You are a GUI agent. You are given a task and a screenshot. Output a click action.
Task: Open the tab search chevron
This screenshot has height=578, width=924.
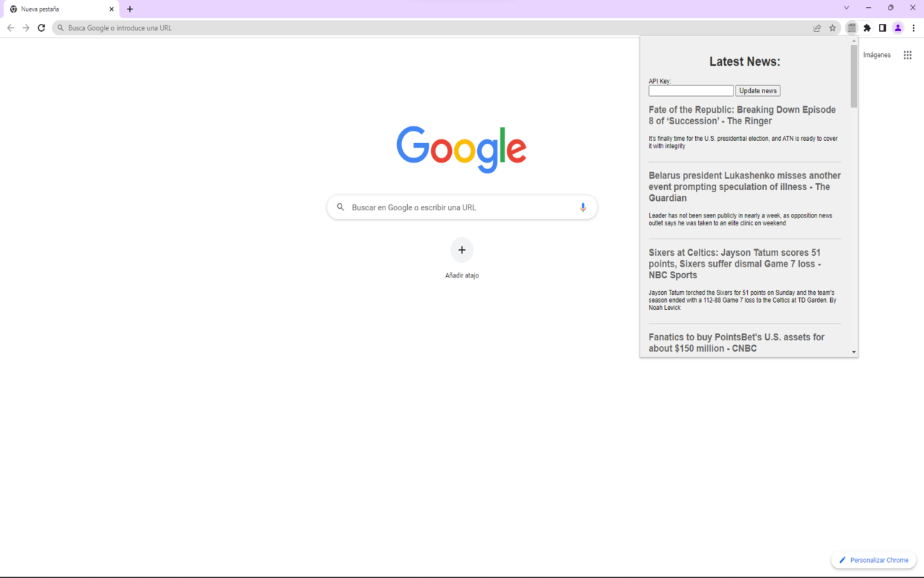(847, 8)
